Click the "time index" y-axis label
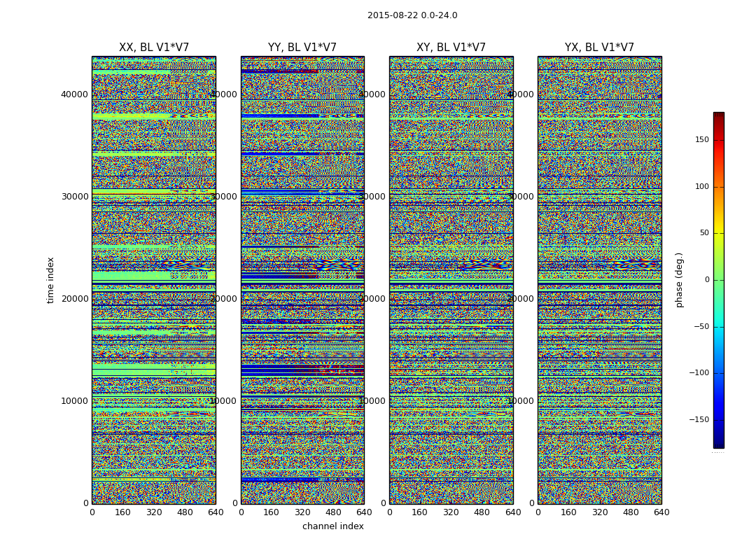This screenshot has width=735, height=560. tap(50, 280)
